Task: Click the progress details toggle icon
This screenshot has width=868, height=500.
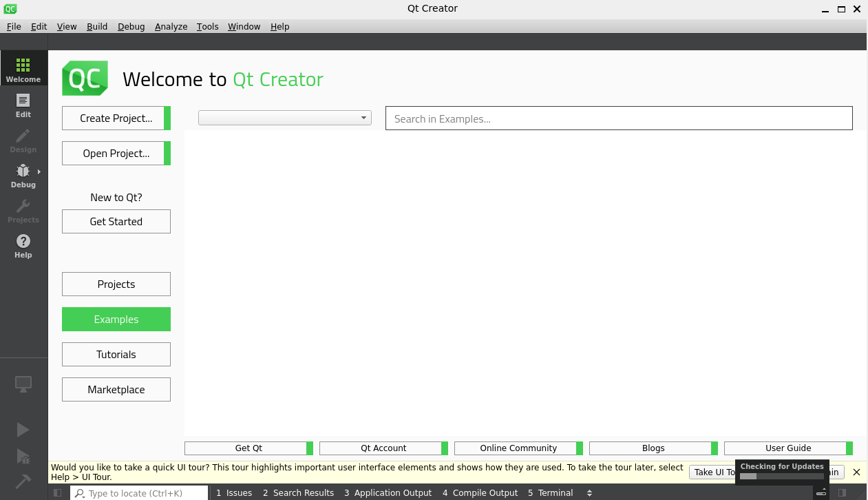Action: click(821, 492)
